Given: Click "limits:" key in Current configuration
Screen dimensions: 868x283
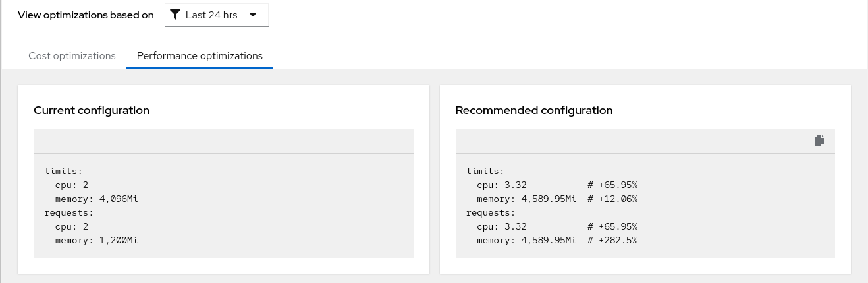Looking at the screenshot, I should pyautogui.click(x=61, y=171).
